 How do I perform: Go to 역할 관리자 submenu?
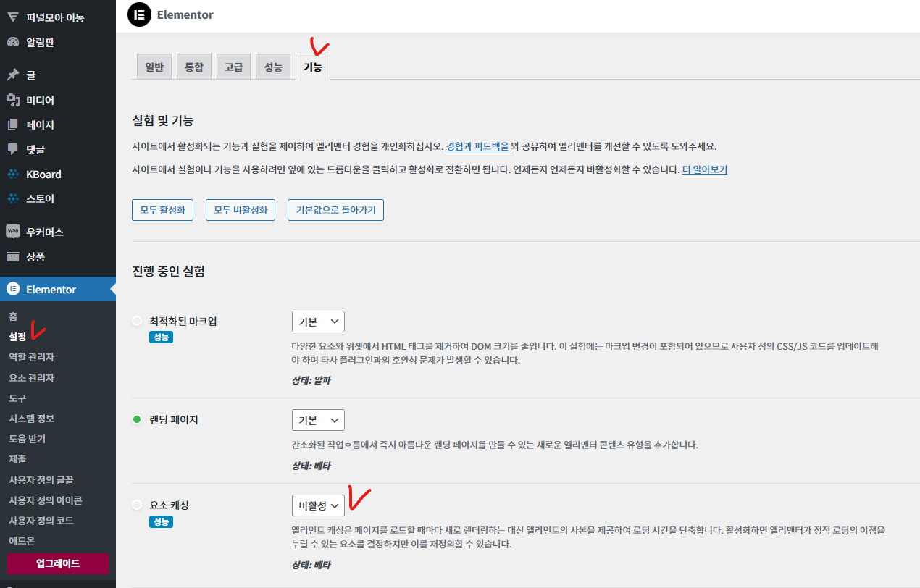(31, 357)
